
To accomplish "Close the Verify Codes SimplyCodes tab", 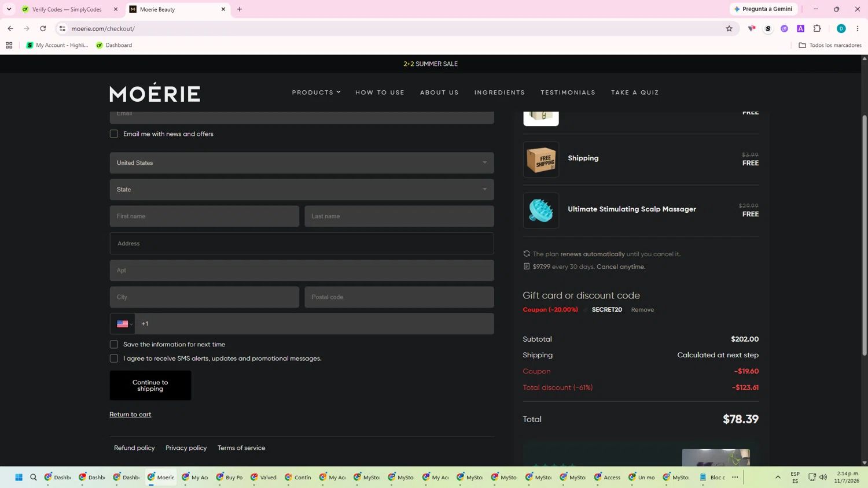I will click(x=116, y=9).
